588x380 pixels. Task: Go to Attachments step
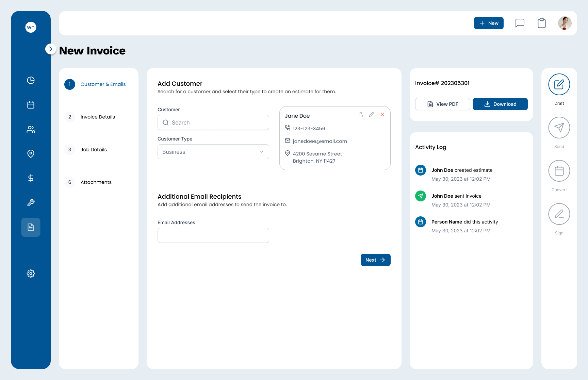pos(88,182)
